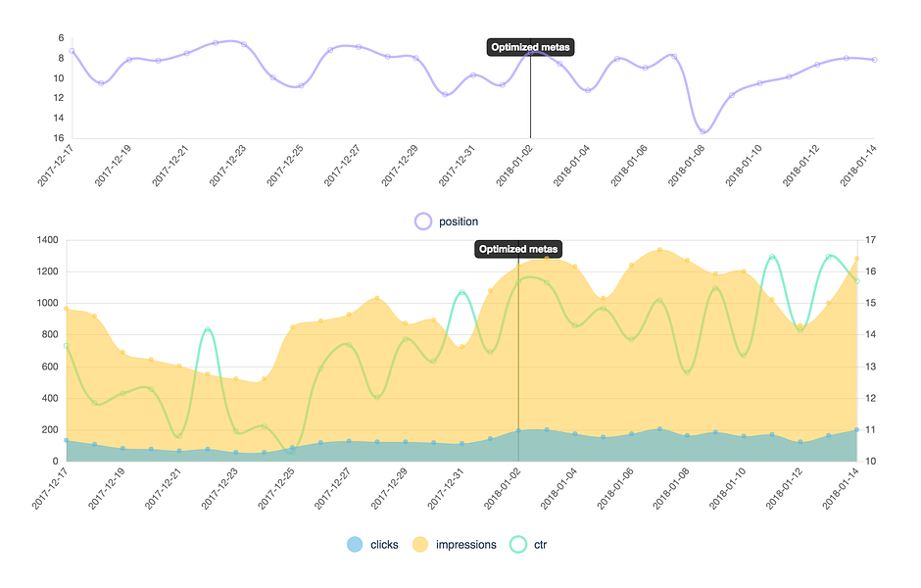Toggle the ctr legend circle
The height and width of the screenshot is (588, 921).
518,545
